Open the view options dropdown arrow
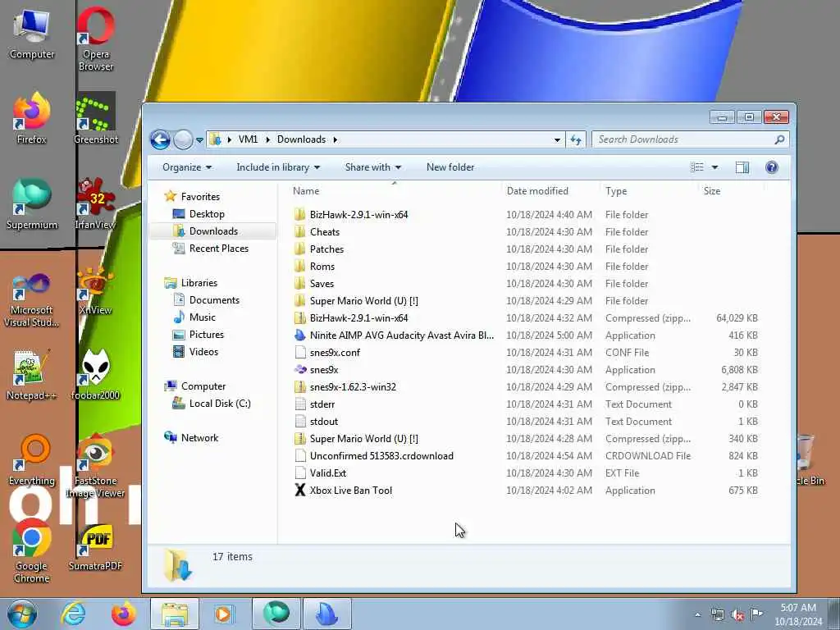This screenshot has height=630, width=840. pyautogui.click(x=714, y=167)
